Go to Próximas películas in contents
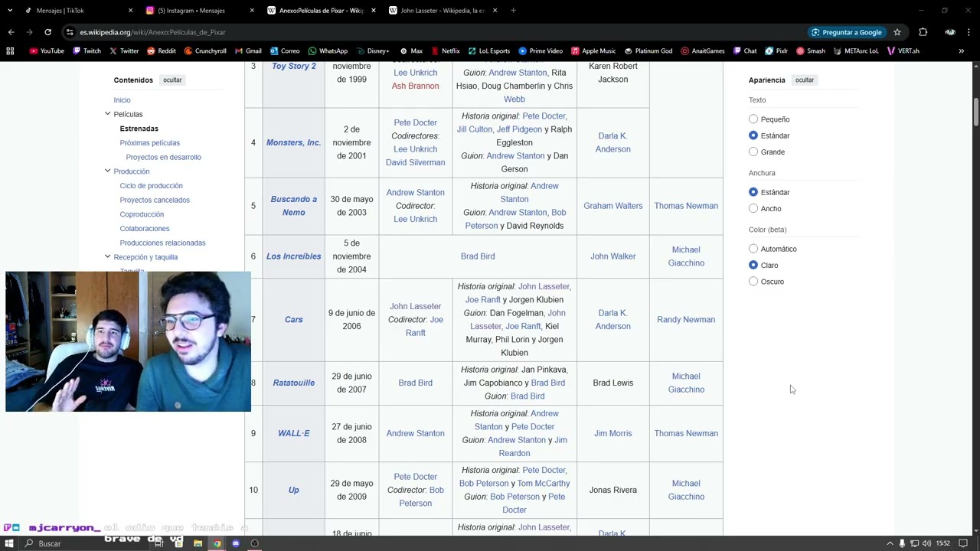Viewport: 980px width, 551px height. click(x=150, y=143)
